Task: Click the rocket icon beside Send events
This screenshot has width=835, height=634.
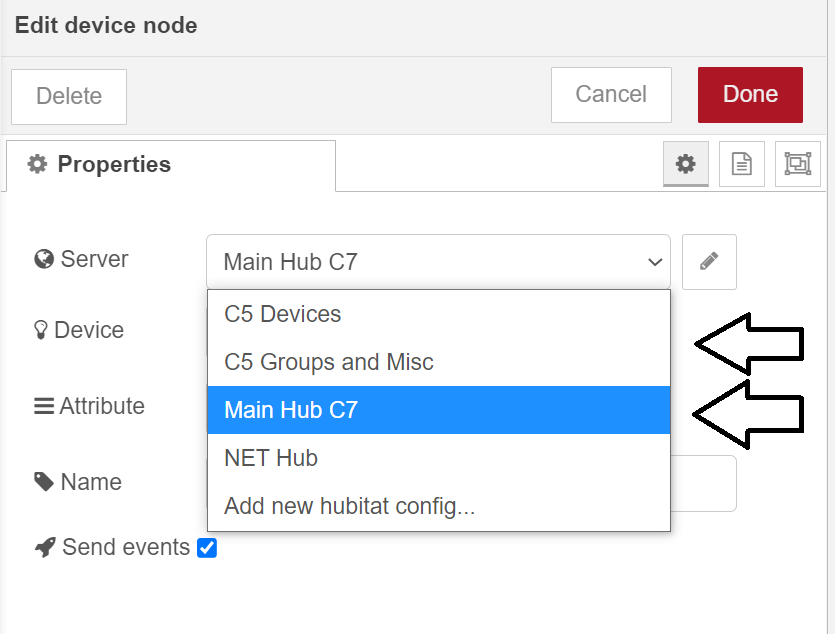Action: point(45,547)
